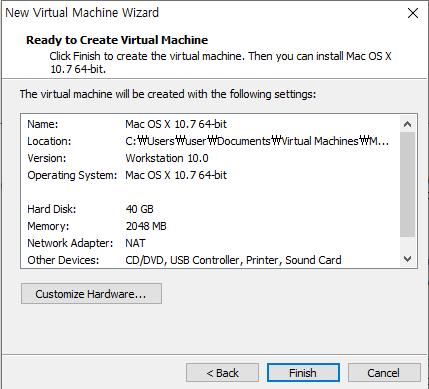Click the 'Location:' label
This screenshot has width=429, height=389.
click(49, 141)
